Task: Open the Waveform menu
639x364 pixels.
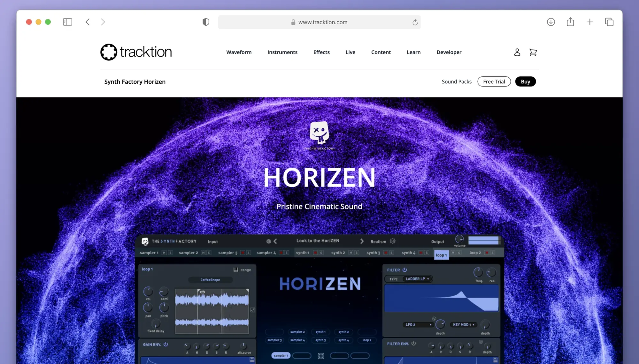Action: coord(239,52)
